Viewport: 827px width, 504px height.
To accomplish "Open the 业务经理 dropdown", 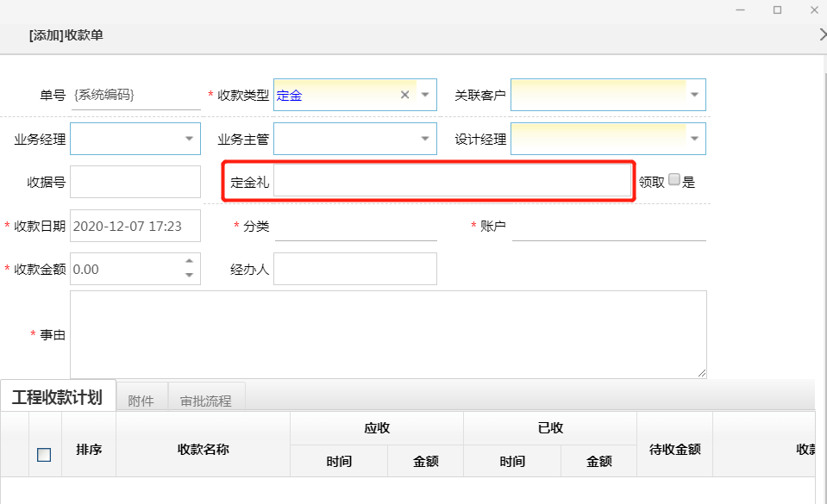I will click(x=190, y=139).
